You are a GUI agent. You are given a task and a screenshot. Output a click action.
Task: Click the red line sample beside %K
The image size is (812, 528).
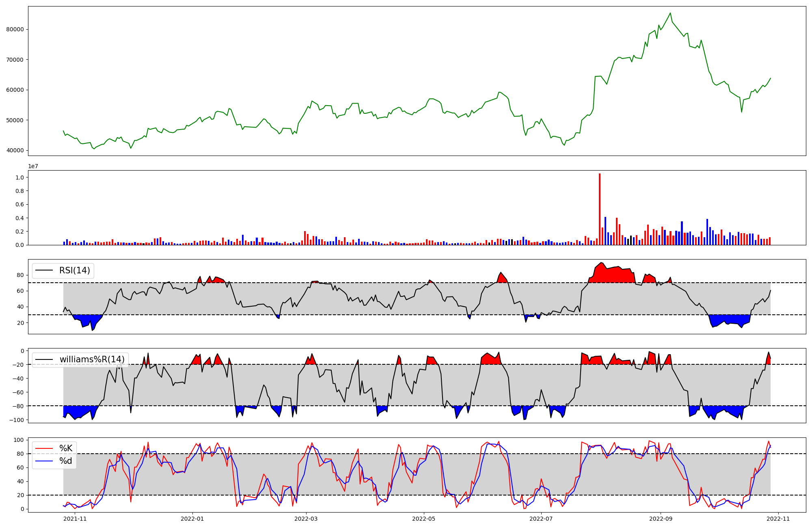[44, 448]
